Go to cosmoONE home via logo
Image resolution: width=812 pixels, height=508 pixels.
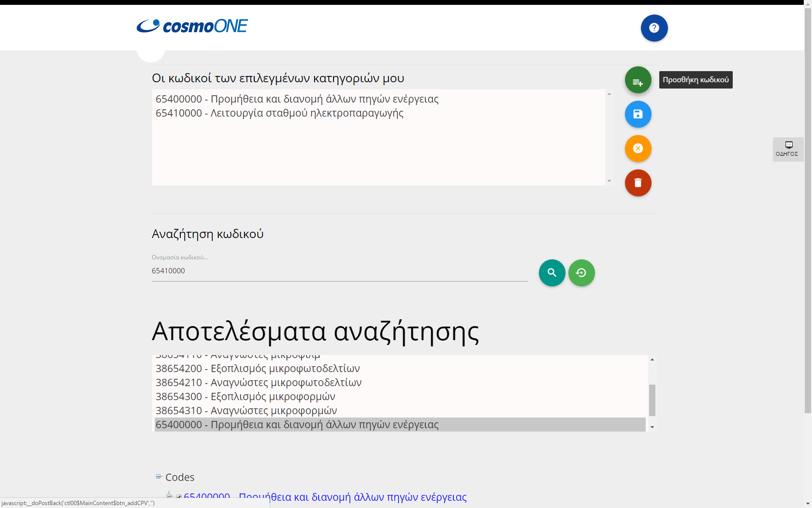tap(192, 26)
